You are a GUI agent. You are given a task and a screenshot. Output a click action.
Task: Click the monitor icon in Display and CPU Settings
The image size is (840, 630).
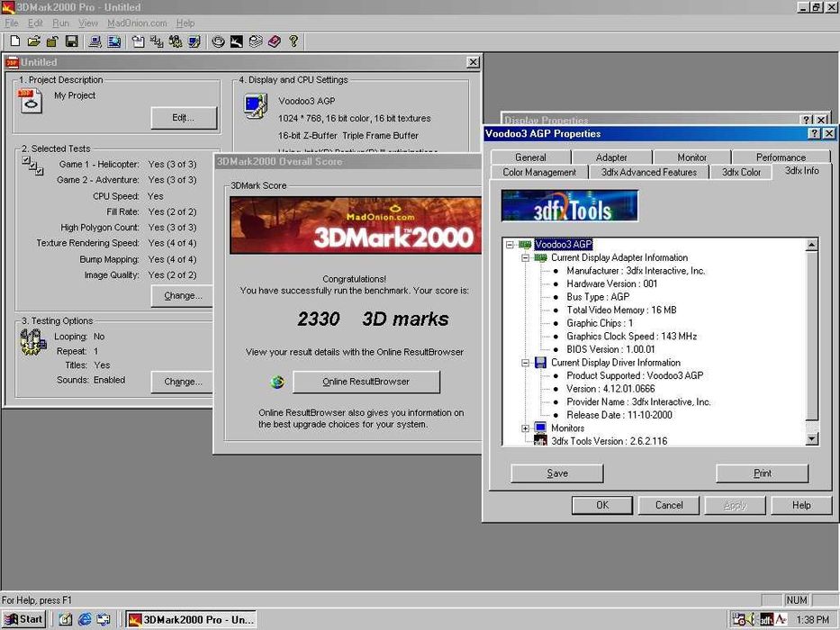(256, 105)
